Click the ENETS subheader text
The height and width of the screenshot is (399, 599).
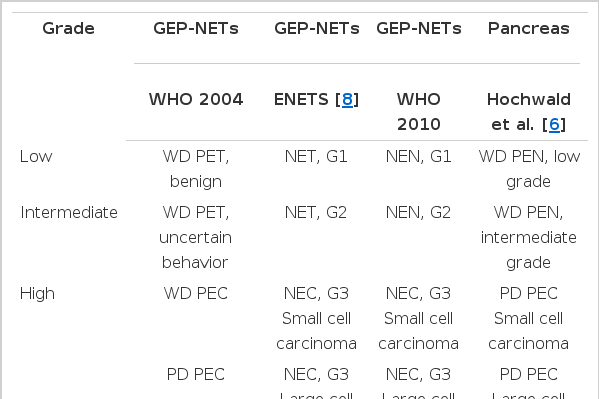(x=301, y=100)
